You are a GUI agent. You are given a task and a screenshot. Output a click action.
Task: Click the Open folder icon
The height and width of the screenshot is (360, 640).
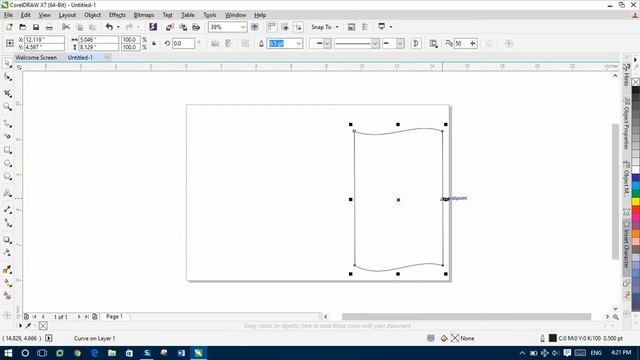(23, 27)
